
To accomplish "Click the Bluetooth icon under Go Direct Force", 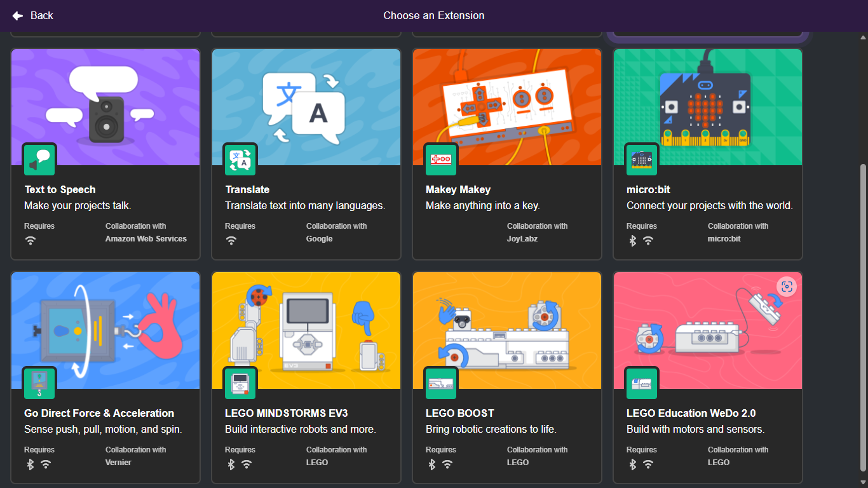I will pyautogui.click(x=30, y=464).
